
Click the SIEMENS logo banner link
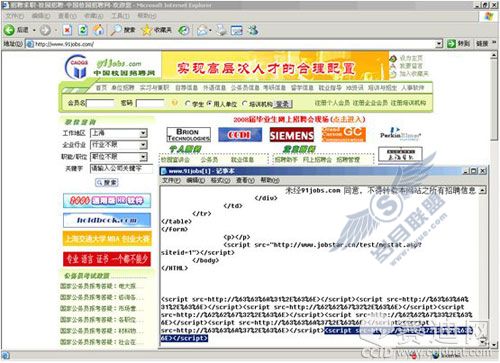point(292,135)
